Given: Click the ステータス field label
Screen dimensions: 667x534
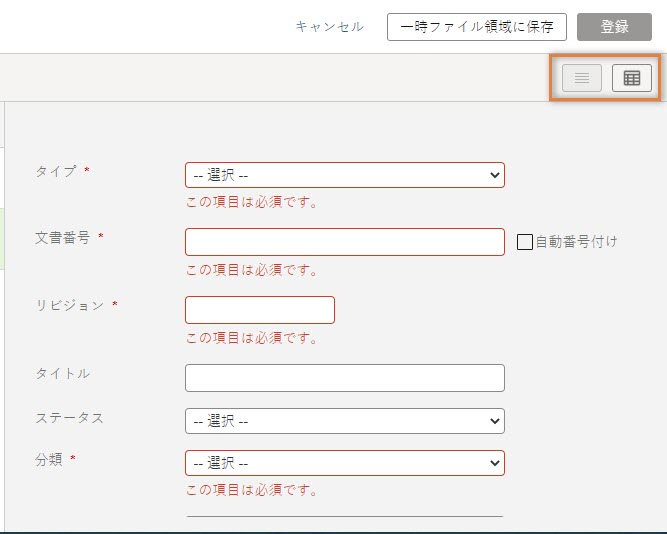Looking at the screenshot, I should tap(70, 417).
